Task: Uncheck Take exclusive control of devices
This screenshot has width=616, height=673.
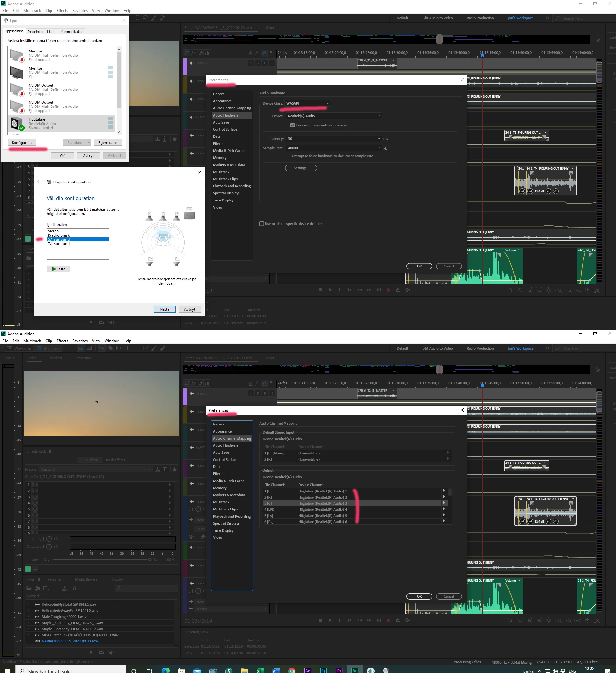Action: [x=293, y=125]
